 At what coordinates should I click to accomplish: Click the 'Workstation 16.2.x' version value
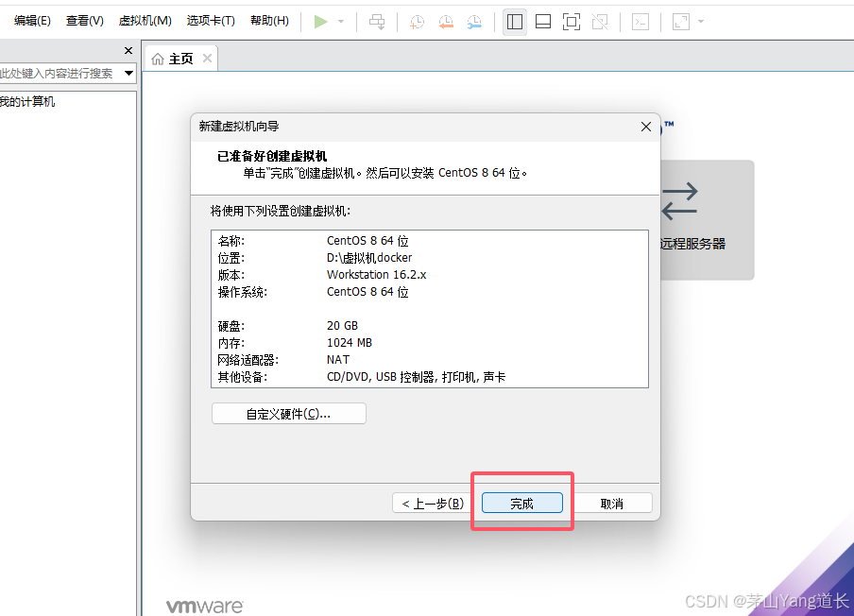[376, 275]
